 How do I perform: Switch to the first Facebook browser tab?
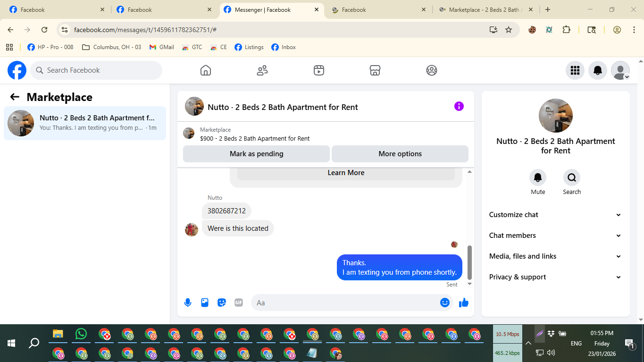[x=57, y=9]
